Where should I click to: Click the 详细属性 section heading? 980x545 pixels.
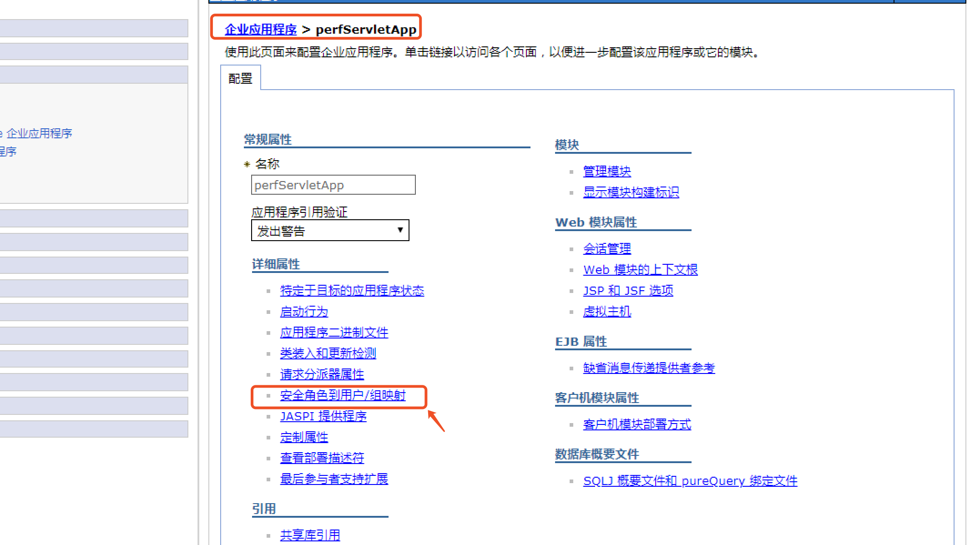276,264
